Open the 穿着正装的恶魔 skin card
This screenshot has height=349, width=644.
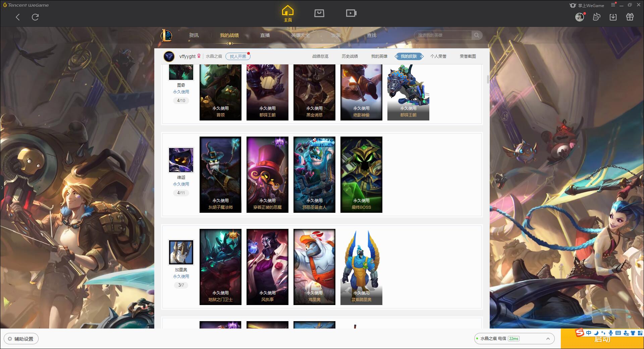pyautogui.click(x=267, y=174)
